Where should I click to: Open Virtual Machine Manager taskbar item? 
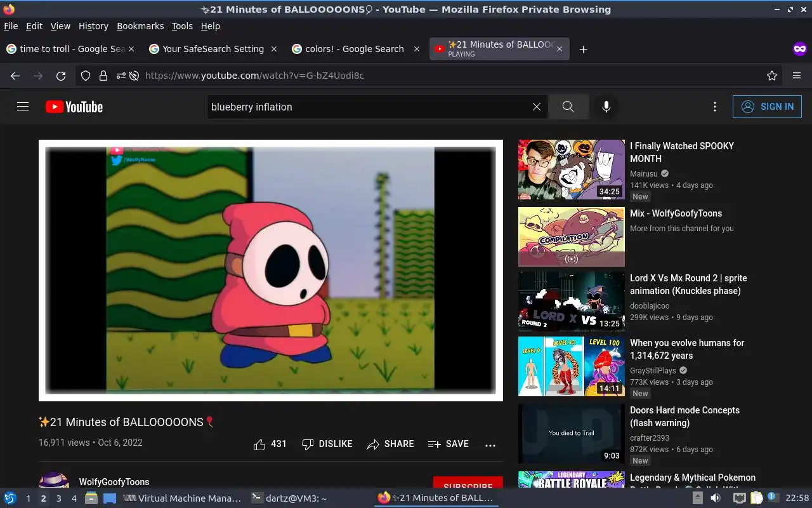[183, 498]
